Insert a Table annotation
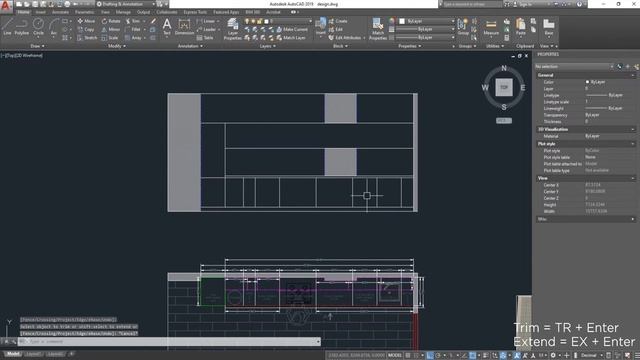 (x=205, y=38)
